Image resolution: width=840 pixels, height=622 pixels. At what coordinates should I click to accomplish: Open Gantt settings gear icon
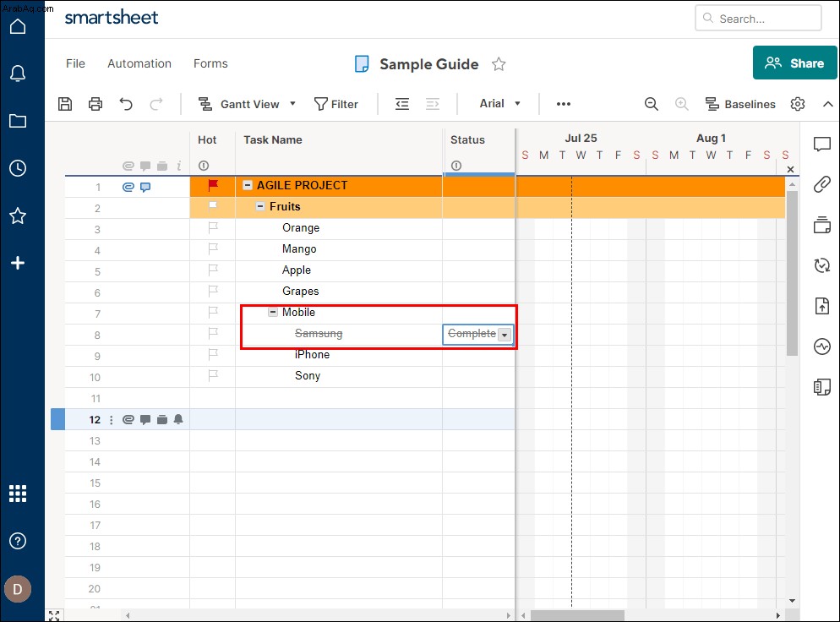[798, 104]
